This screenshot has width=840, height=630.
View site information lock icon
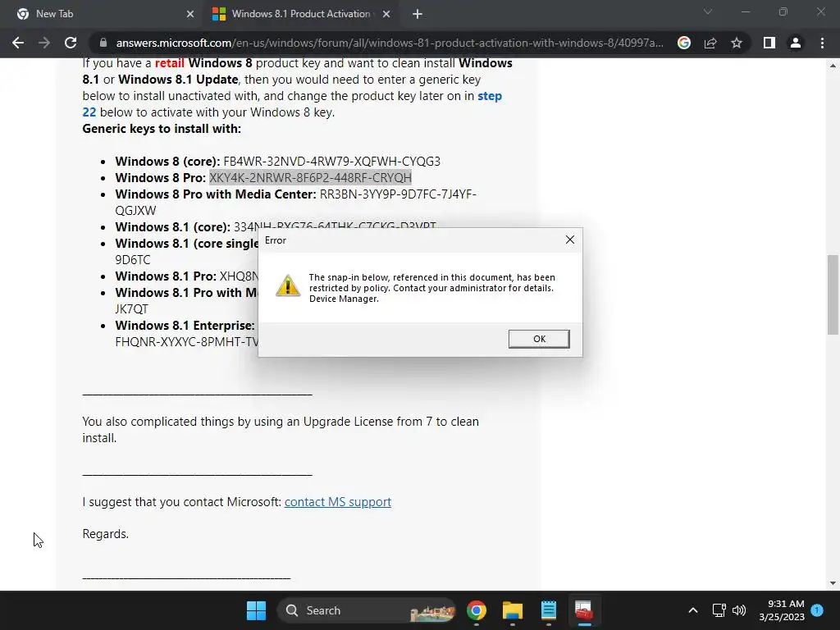click(x=103, y=43)
